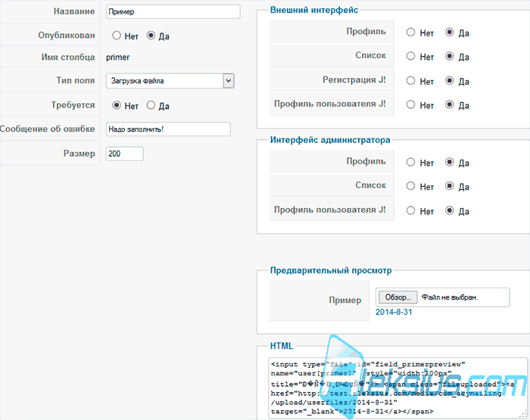Screen dimensions: 530x420
Task: Select Нет for Требуется
Action: (x=117, y=105)
